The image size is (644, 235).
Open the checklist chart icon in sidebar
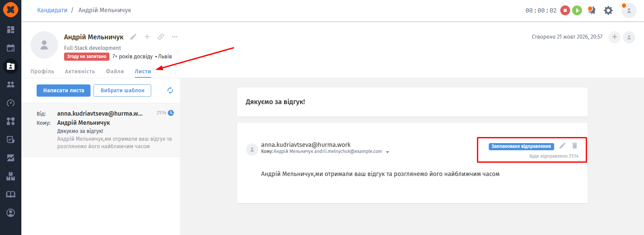(x=11, y=139)
